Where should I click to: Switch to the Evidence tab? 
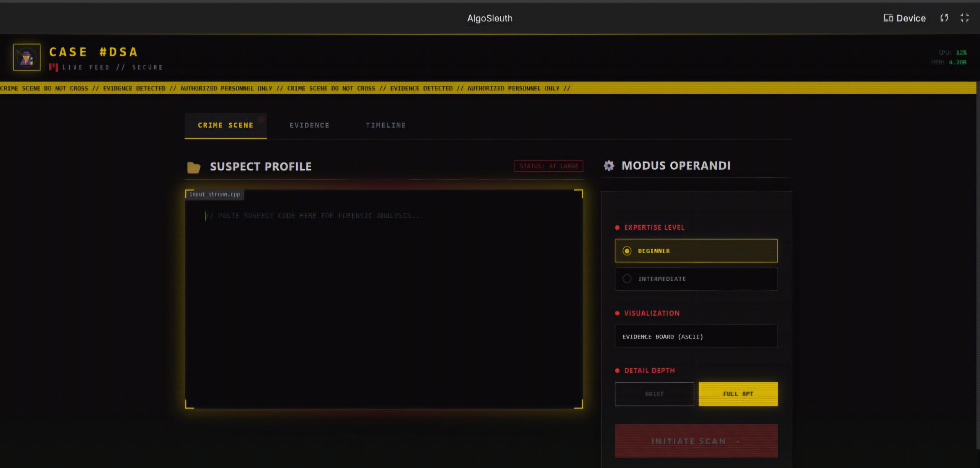coord(309,125)
